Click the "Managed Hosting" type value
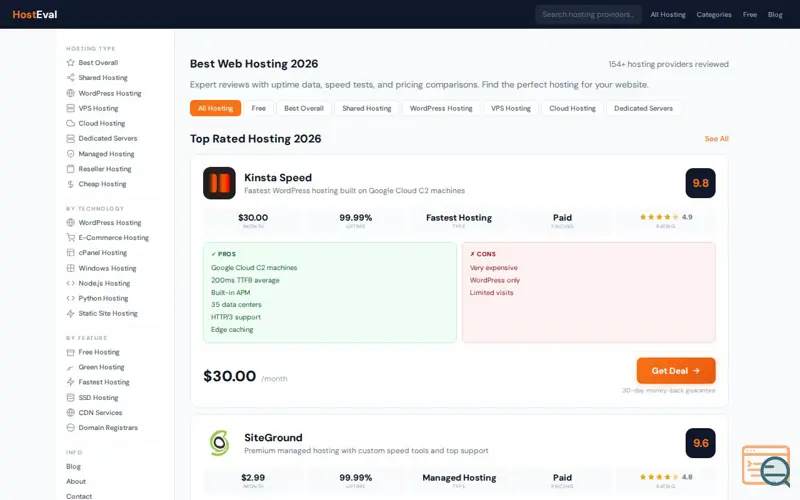This screenshot has height=500, width=800. pyautogui.click(x=459, y=478)
